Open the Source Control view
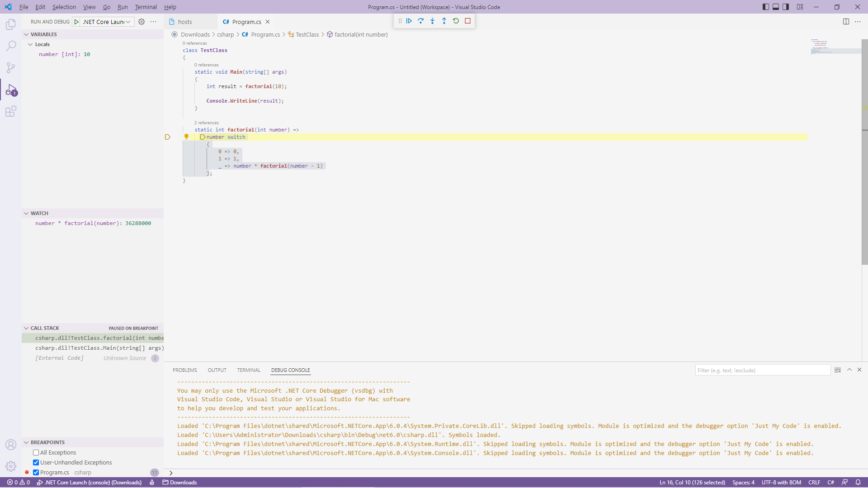 coord(11,68)
